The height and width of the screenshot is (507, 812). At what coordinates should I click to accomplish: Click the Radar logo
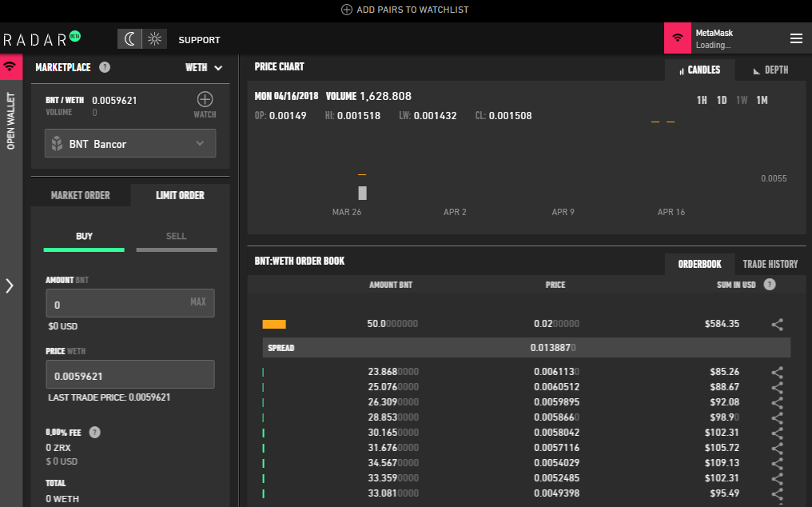point(42,39)
